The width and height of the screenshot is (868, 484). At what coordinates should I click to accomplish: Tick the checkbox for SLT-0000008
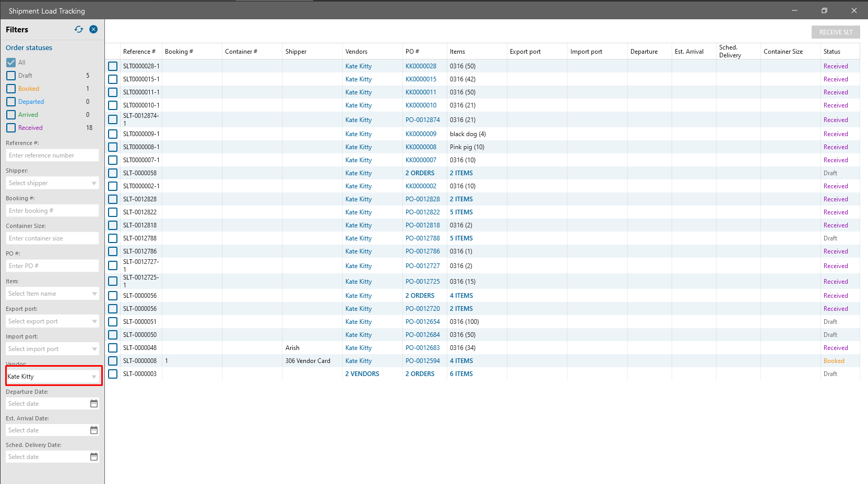tap(113, 361)
